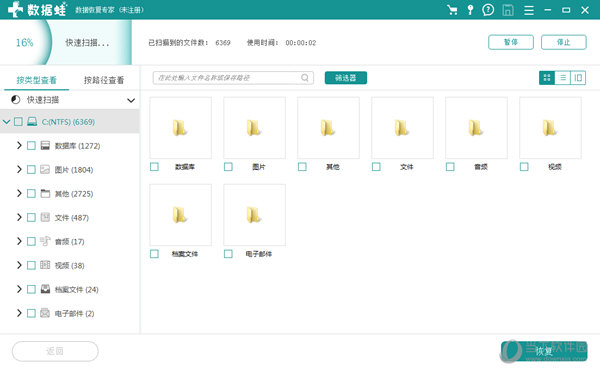Open the 音频 folder thumbnail
Image resolution: width=600 pixels, height=375 pixels.
(476, 128)
